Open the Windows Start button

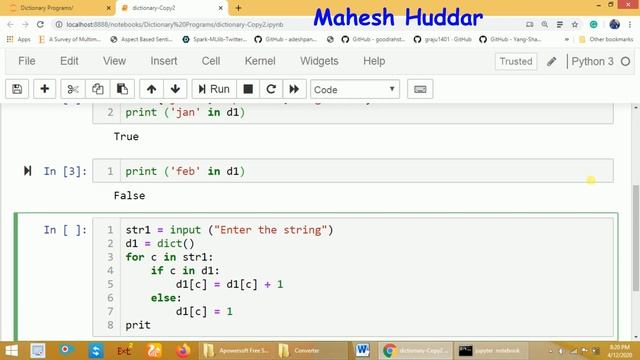(11, 351)
